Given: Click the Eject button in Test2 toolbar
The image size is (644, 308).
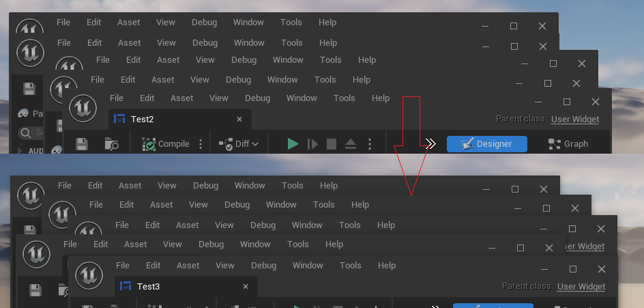Looking at the screenshot, I should [351, 144].
